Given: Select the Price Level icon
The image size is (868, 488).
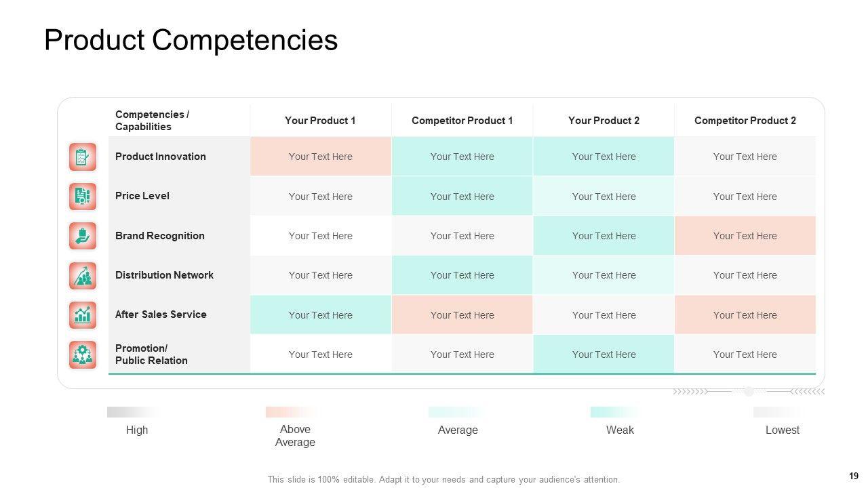Looking at the screenshot, I should click(x=83, y=197).
